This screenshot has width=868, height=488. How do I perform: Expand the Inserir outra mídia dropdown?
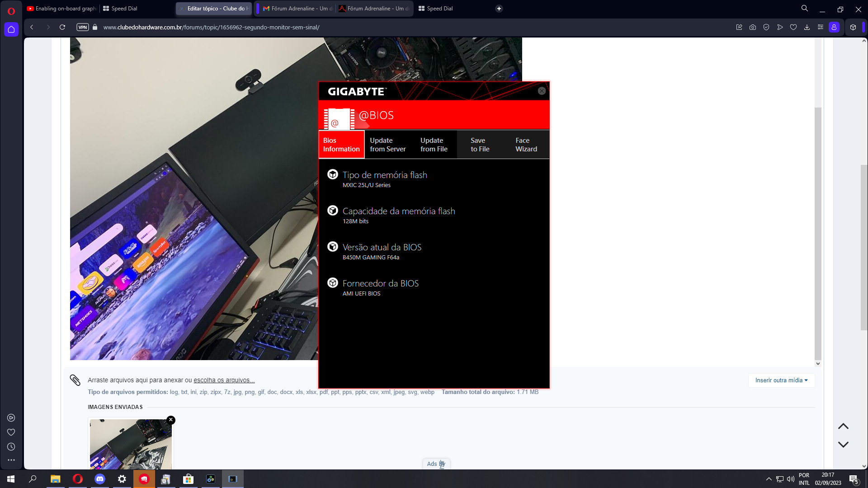(x=781, y=380)
